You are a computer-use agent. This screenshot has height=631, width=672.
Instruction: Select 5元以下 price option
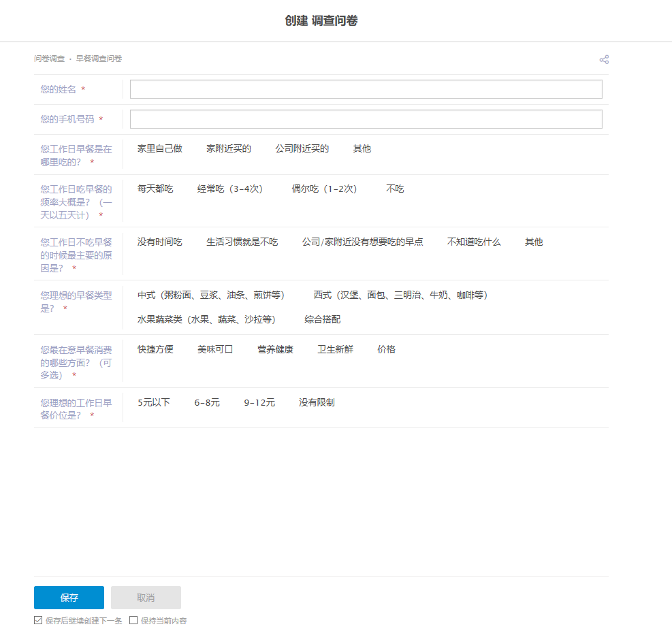[153, 403]
